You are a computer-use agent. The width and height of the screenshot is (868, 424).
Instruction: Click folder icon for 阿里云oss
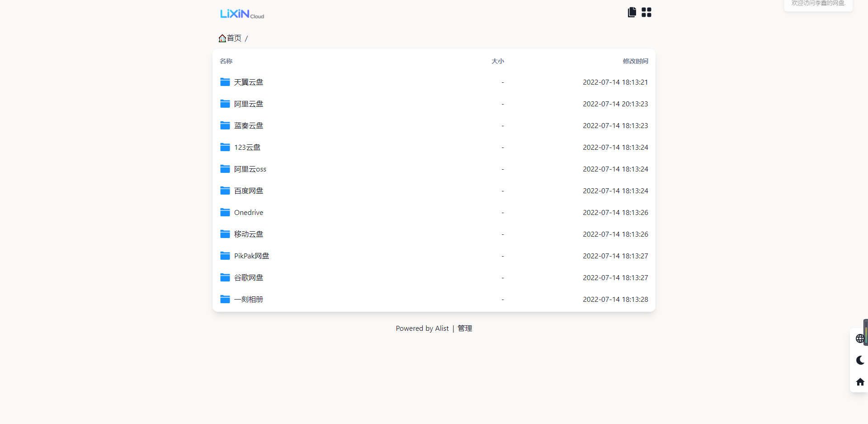[225, 169]
